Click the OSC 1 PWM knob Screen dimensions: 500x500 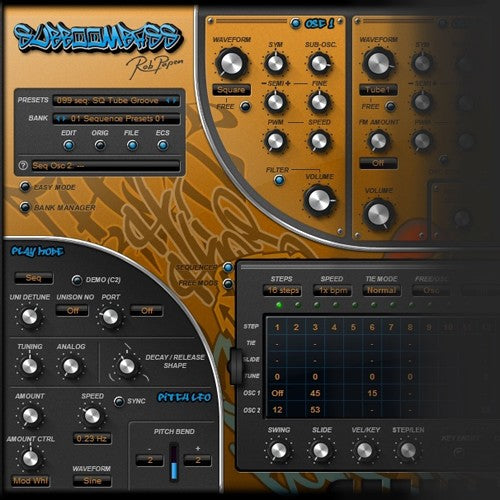[275, 141]
